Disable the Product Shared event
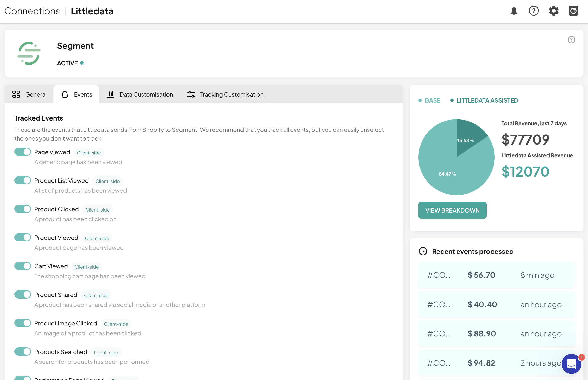The width and height of the screenshot is (588, 380). (23, 295)
